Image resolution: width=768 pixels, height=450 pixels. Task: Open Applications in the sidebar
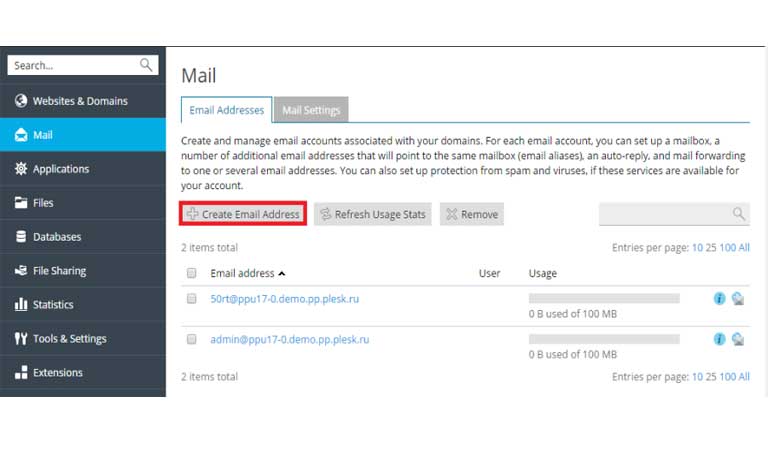pyautogui.click(x=83, y=168)
